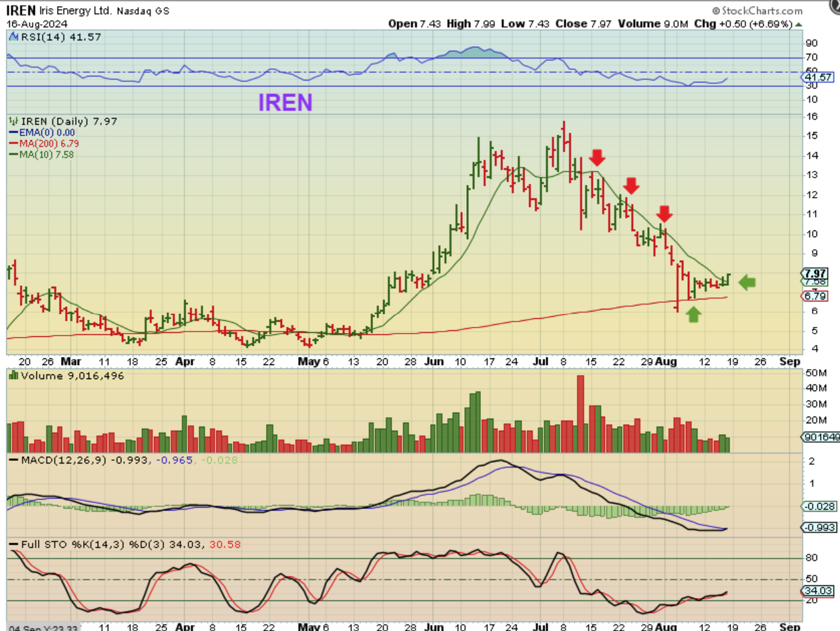Click the red 6.79 moving average axis tag
Screen dimensions: 840x631
[815, 296]
